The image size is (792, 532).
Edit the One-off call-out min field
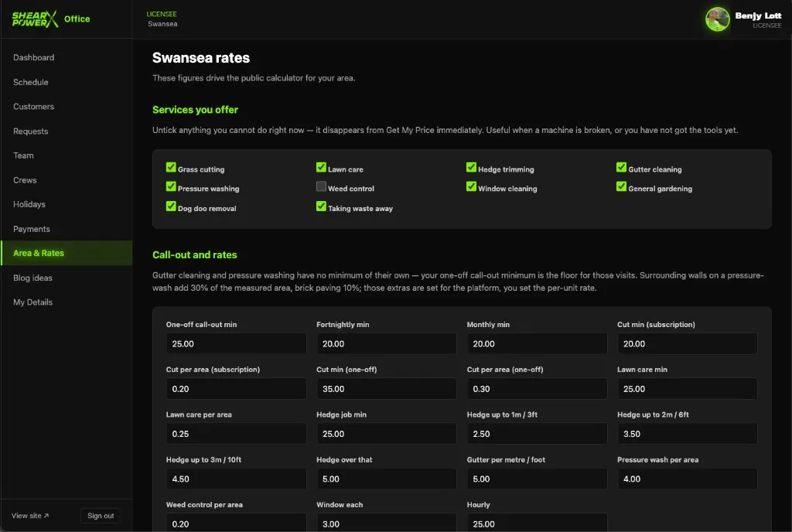point(236,344)
